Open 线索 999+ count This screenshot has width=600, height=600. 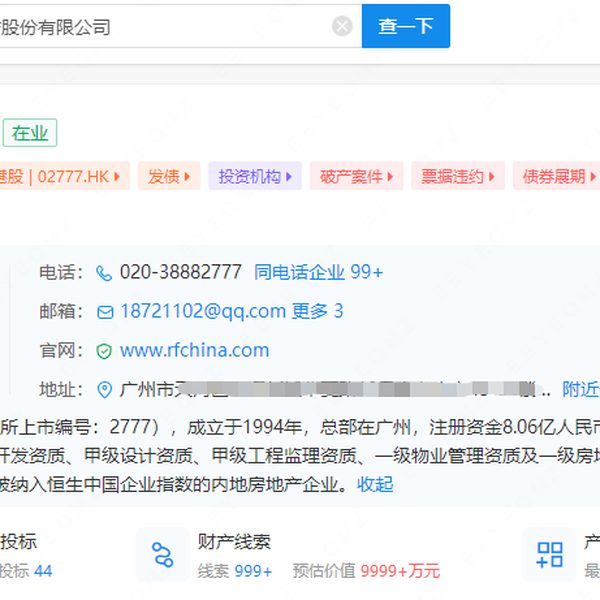(x=235, y=571)
